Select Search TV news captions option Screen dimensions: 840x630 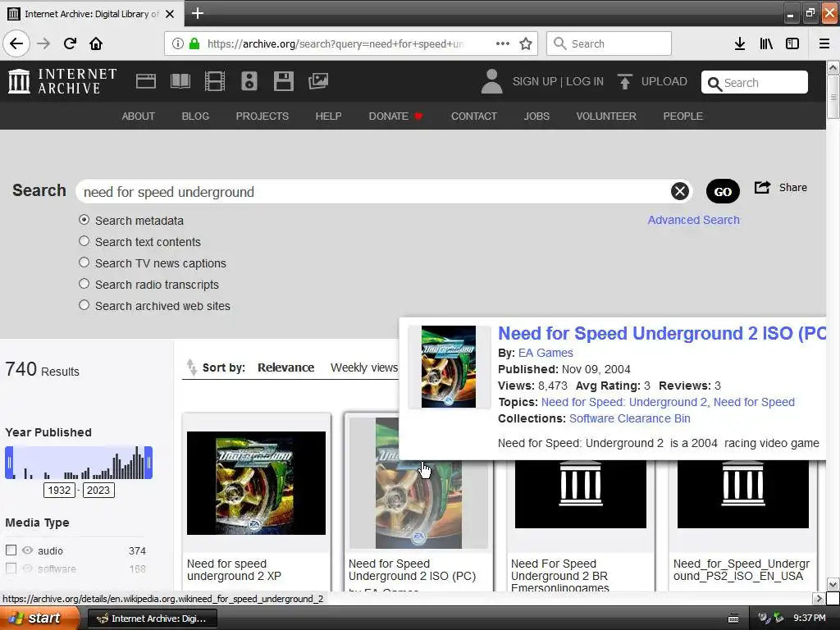(x=84, y=262)
